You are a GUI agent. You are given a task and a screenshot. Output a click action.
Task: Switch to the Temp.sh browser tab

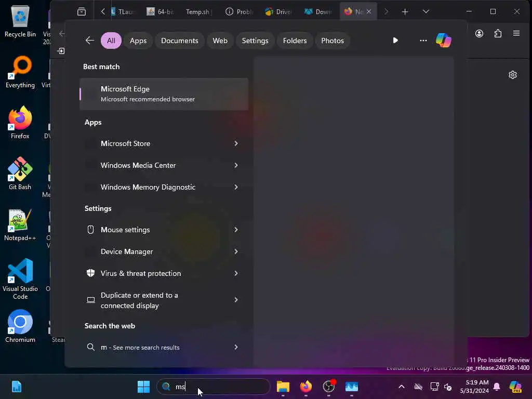[198, 12]
